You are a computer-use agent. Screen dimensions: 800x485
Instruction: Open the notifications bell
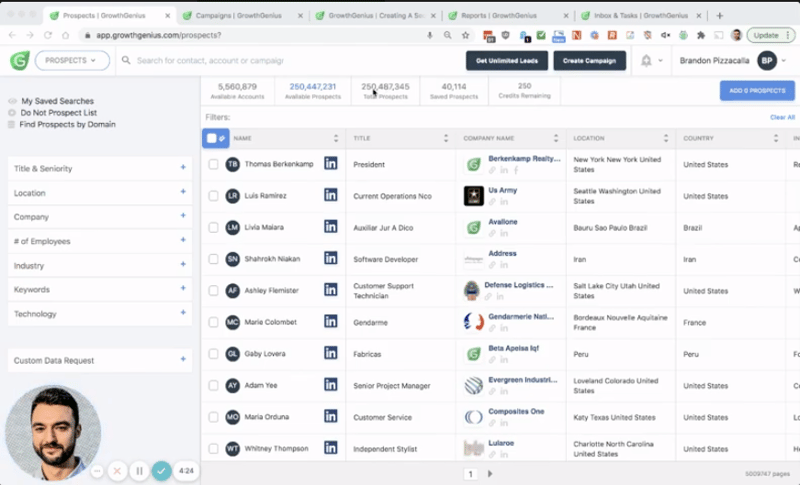click(x=646, y=61)
